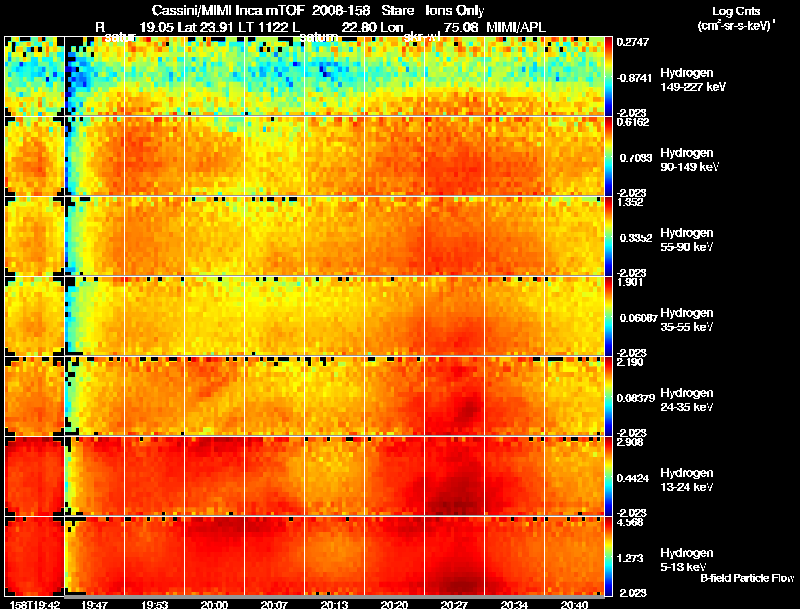Select the "19.05" radial distance value

pyautogui.click(x=157, y=28)
